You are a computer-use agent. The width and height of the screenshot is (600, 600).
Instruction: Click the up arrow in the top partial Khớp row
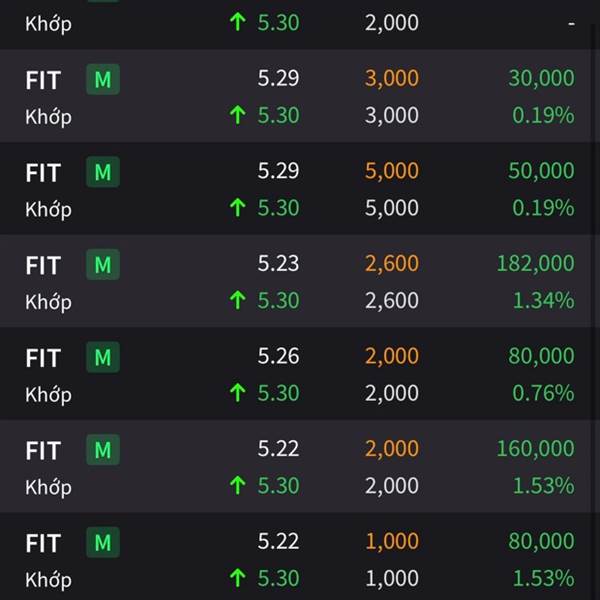[238, 22]
